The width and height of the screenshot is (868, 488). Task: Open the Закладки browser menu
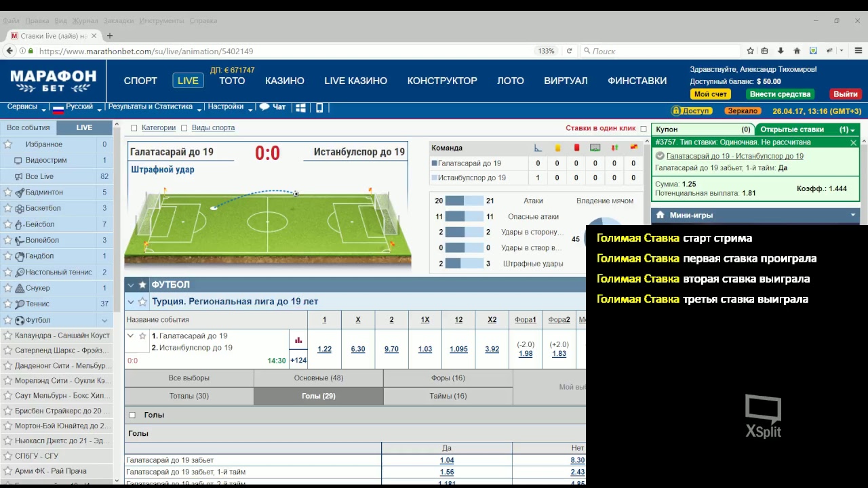(x=118, y=20)
